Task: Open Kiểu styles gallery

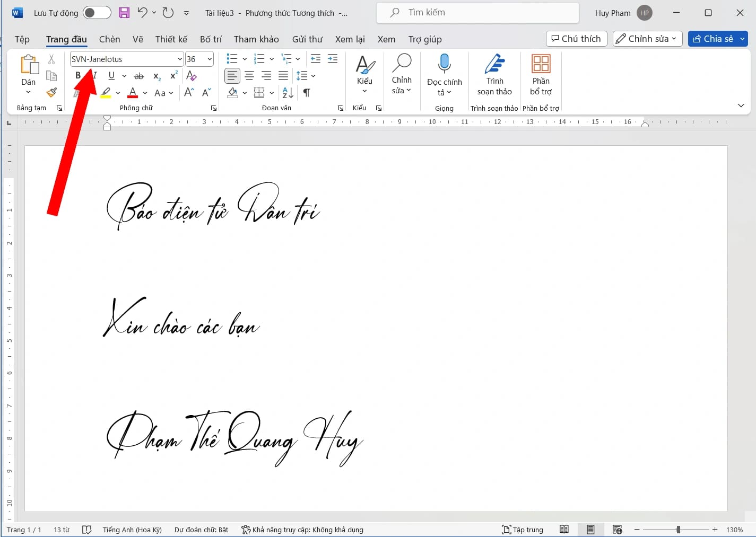Action: (x=364, y=75)
